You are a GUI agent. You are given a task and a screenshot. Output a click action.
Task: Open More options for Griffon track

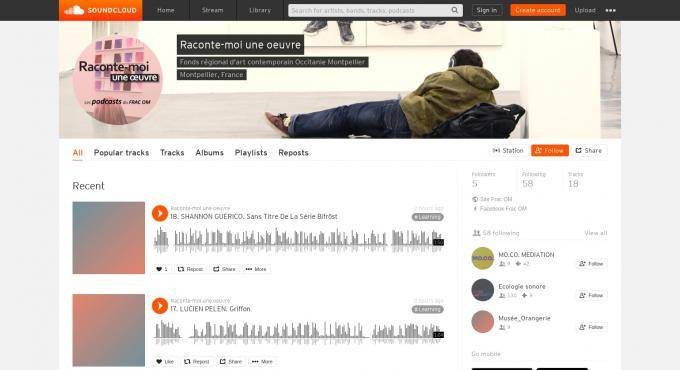(262, 361)
